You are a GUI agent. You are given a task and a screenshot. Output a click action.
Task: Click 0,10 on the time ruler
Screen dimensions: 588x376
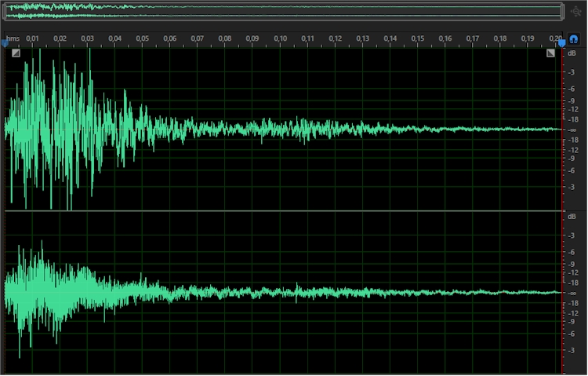coord(280,38)
